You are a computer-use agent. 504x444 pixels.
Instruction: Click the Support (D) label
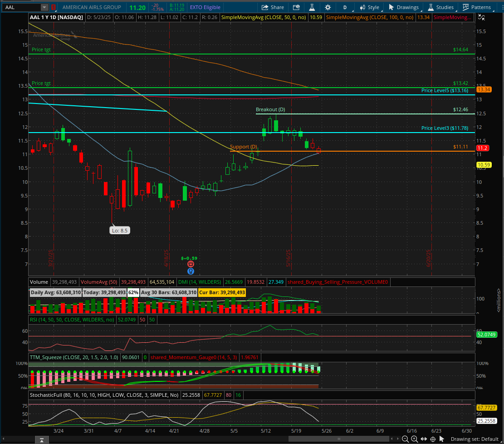[x=243, y=147]
